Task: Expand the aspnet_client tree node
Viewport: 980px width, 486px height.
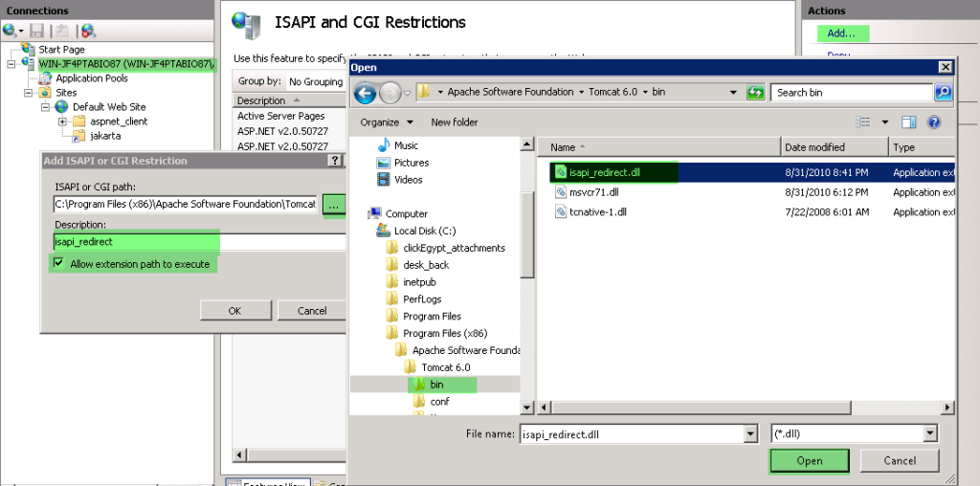Action: click(x=63, y=121)
